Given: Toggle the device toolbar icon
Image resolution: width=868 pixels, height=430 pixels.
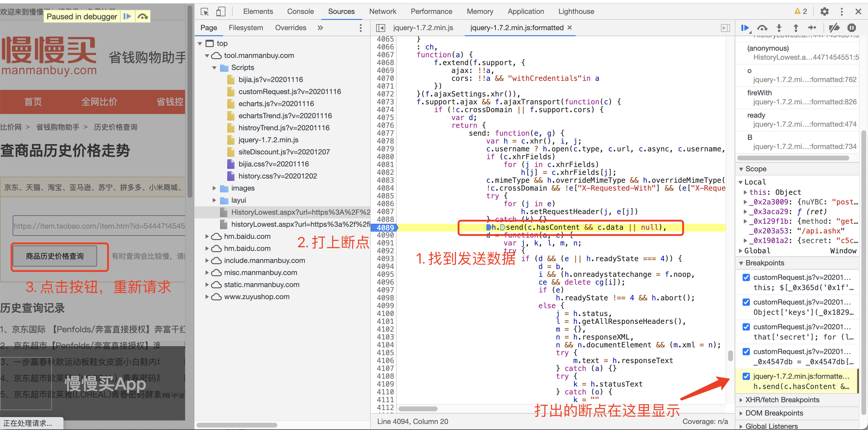Looking at the screenshot, I should click(221, 11).
